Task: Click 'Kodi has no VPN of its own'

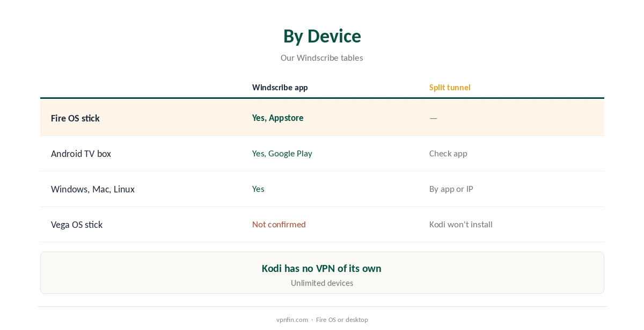Action: point(321,268)
